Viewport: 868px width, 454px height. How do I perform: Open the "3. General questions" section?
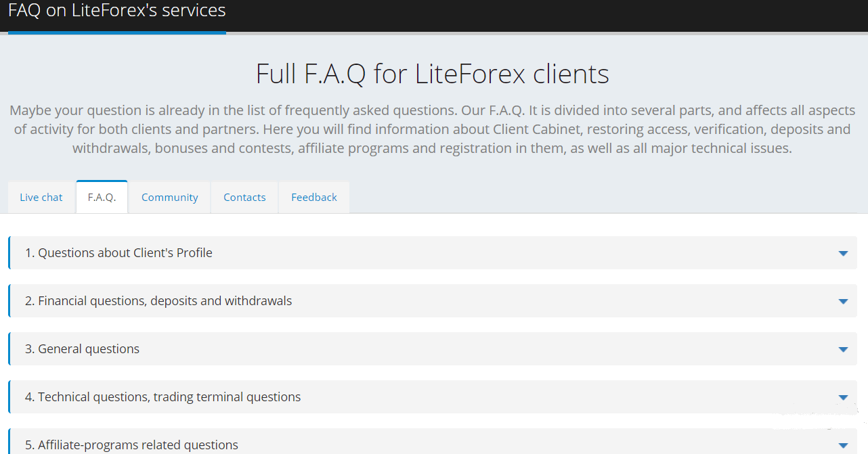(x=82, y=349)
